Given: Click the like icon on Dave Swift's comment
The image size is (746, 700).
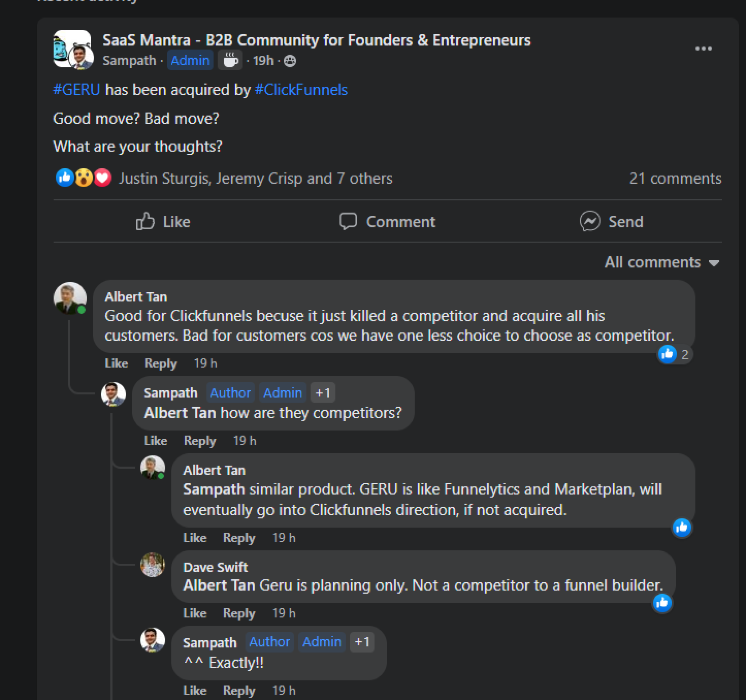Looking at the screenshot, I should (x=662, y=603).
